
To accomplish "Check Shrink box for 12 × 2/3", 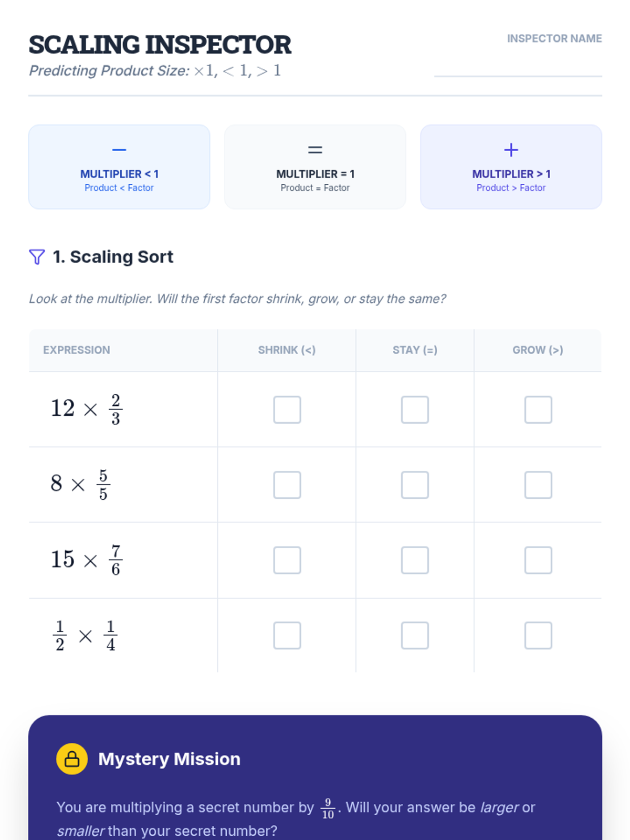I will [287, 409].
